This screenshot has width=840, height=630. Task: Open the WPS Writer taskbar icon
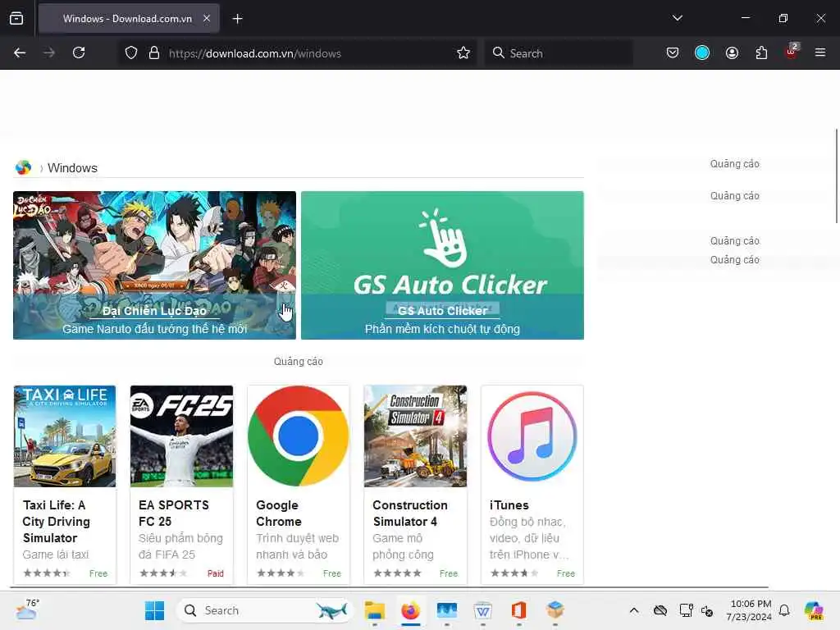pos(482,610)
